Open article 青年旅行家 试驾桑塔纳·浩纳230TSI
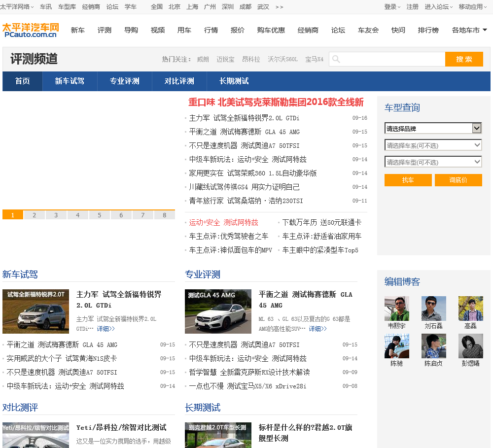This screenshot has width=493, height=448. (x=246, y=201)
